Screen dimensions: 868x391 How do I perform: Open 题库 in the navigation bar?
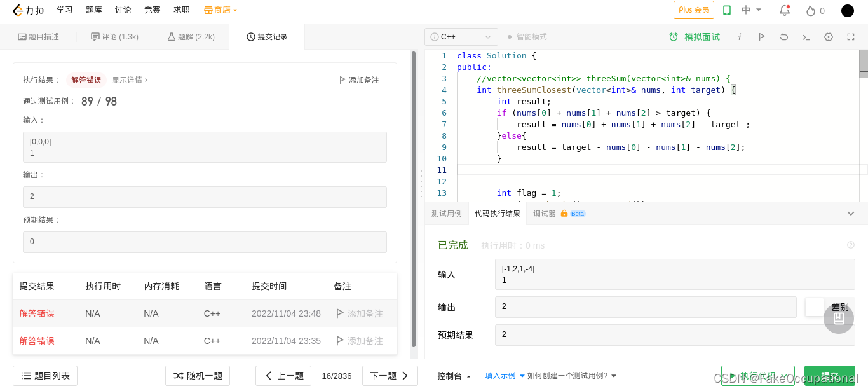[94, 10]
